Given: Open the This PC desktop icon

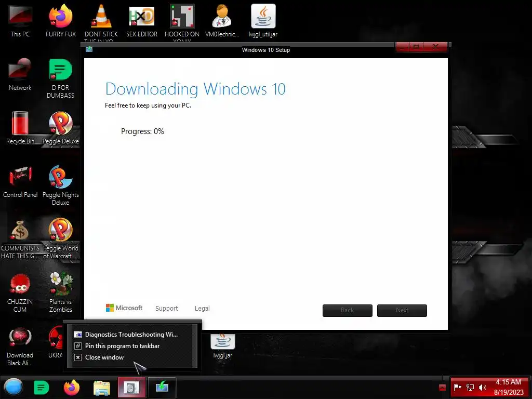Looking at the screenshot, I should (x=20, y=21).
